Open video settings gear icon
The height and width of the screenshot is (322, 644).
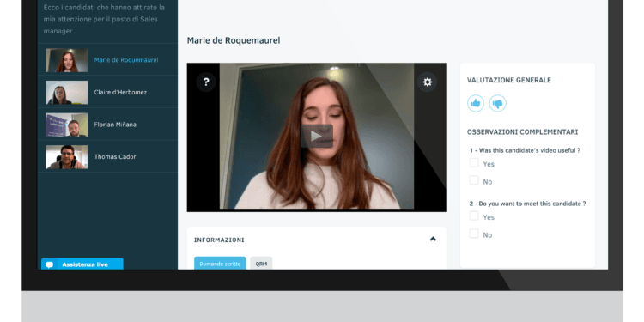(427, 82)
